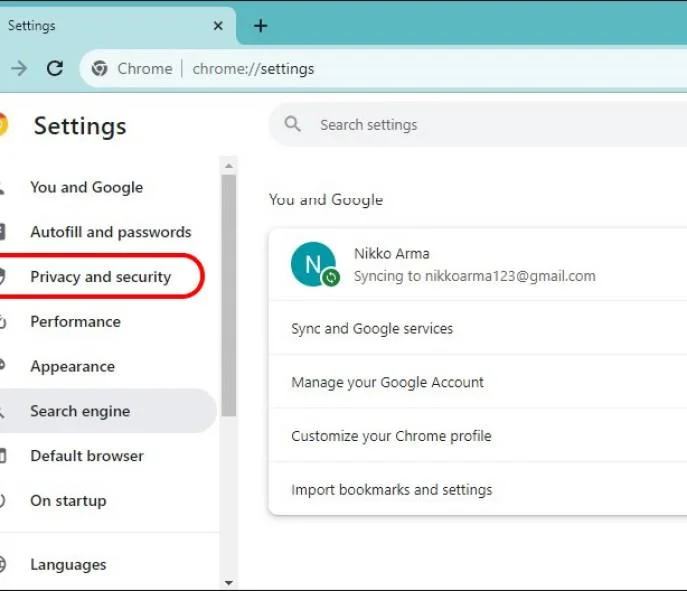
Task: Open Import bookmarks and settings
Action: tap(478, 489)
